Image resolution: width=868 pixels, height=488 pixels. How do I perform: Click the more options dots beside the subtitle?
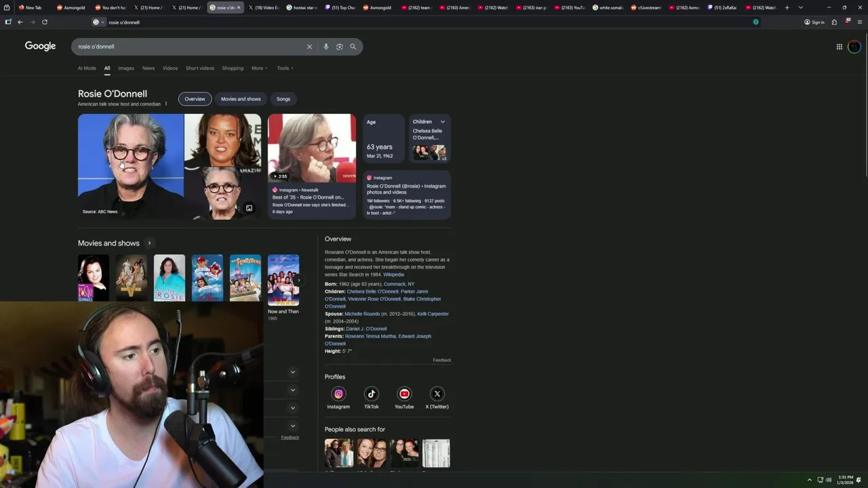165,104
